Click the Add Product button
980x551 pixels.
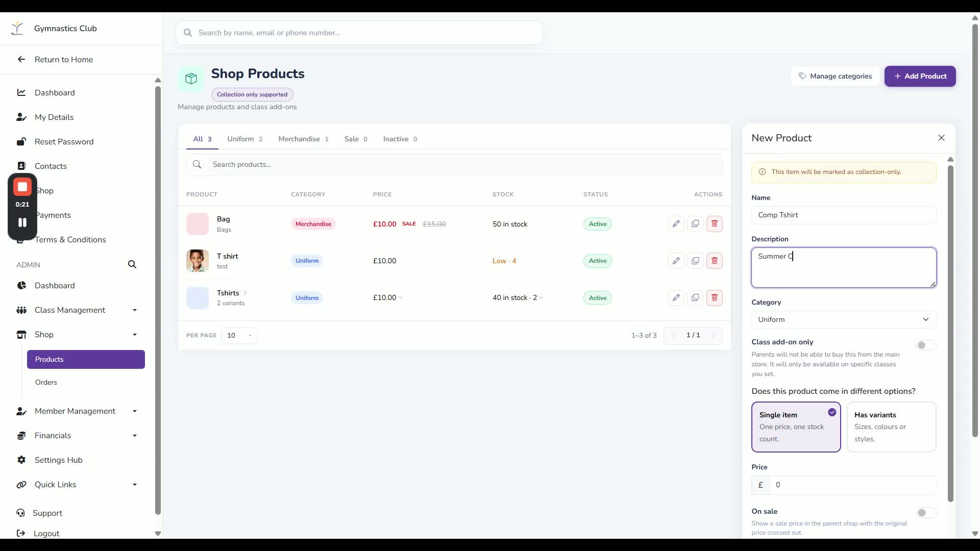point(920,76)
